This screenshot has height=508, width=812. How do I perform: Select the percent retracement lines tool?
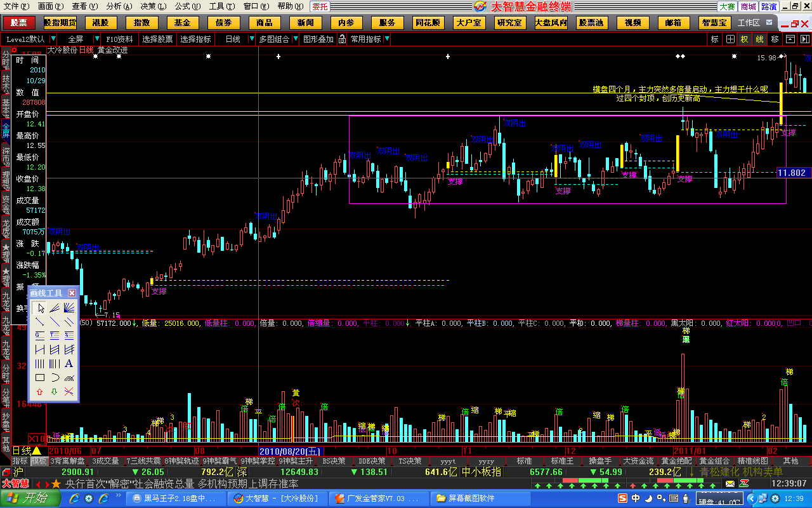click(x=69, y=335)
